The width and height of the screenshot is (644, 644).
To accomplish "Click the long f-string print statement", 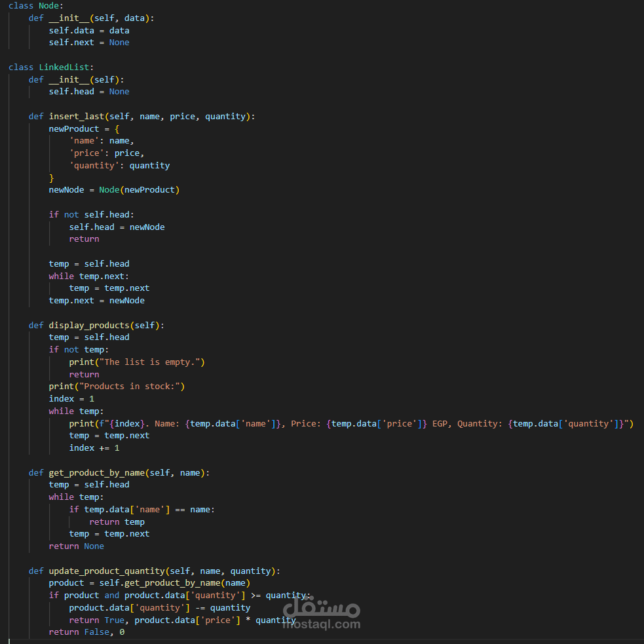I will 351,423.
